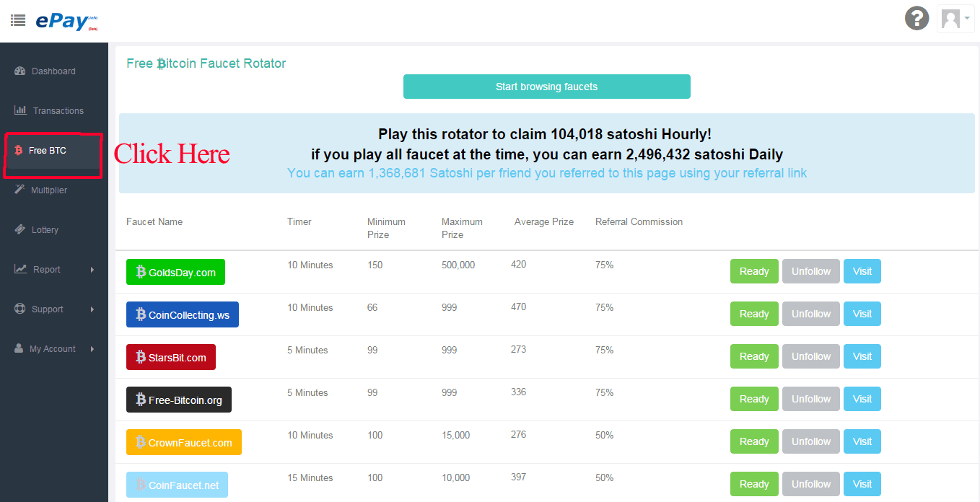This screenshot has height=502, width=980.
Task: Toggle the hamburger sidebar menu icon
Action: (x=18, y=20)
